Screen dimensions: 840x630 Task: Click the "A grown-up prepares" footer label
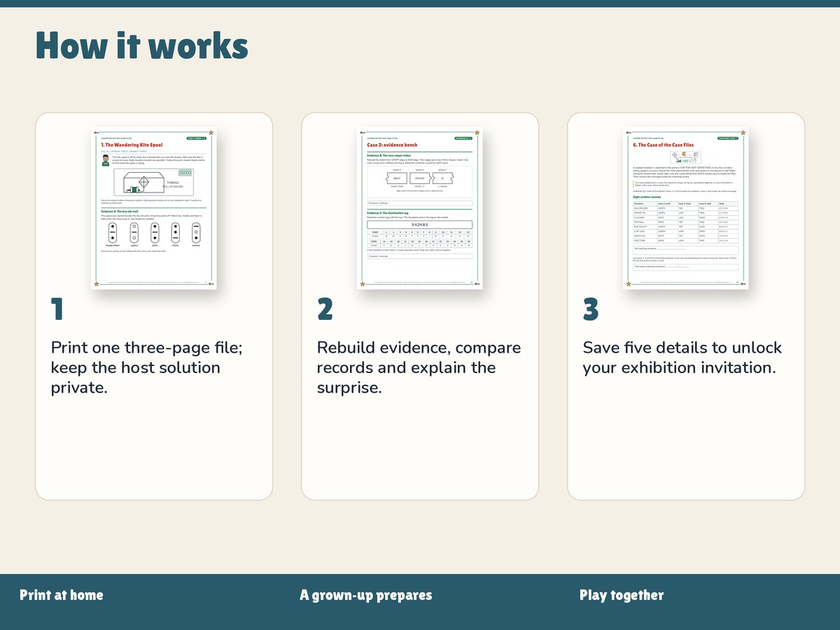[366, 596]
